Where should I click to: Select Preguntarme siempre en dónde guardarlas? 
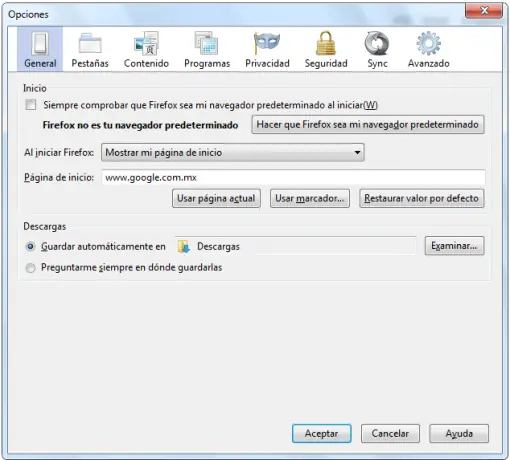point(30,268)
